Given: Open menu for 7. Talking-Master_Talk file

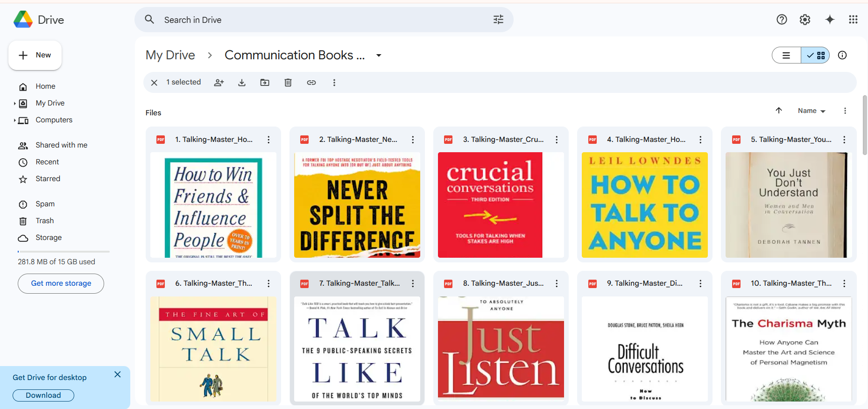Looking at the screenshot, I should [x=413, y=283].
